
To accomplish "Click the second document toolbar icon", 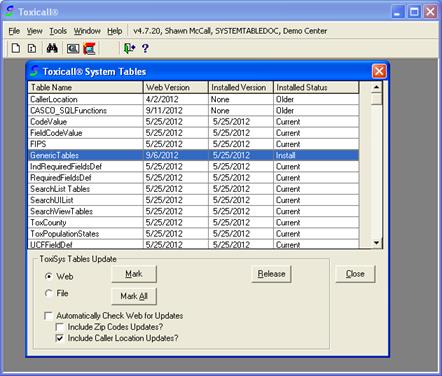I will coord(32,49).
